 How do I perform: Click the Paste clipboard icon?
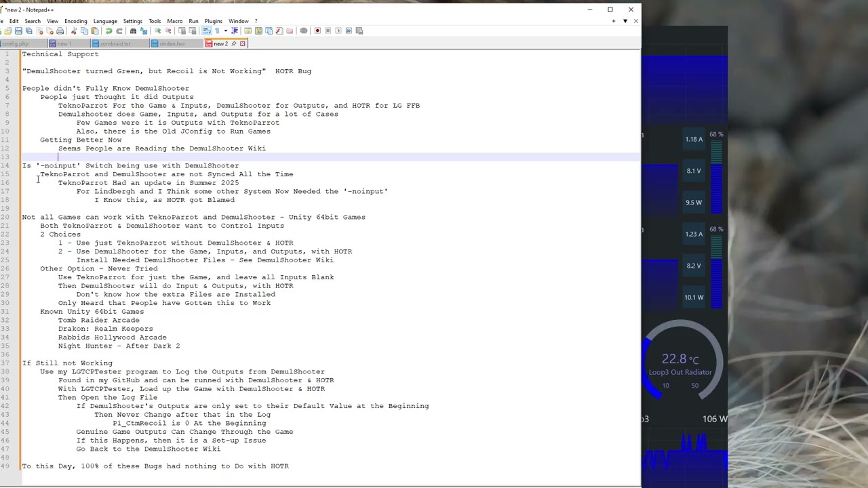(95, 30)
